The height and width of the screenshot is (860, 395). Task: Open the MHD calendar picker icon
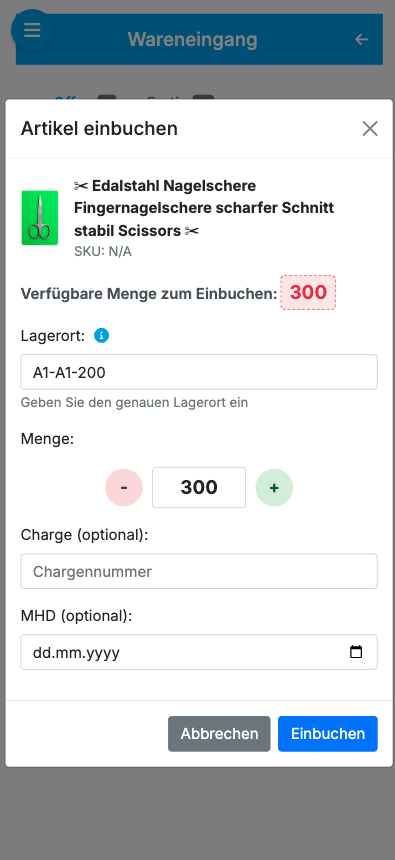356,652
